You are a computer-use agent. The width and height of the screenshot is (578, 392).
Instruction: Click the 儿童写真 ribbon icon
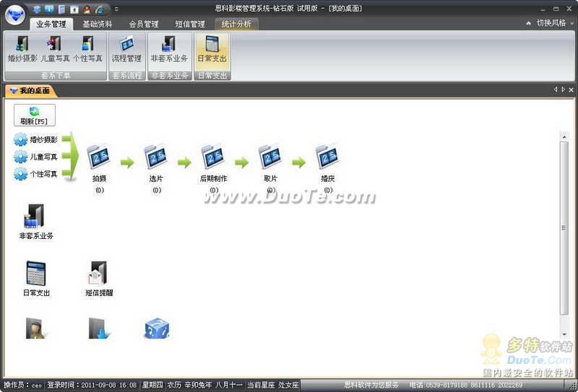55,48
